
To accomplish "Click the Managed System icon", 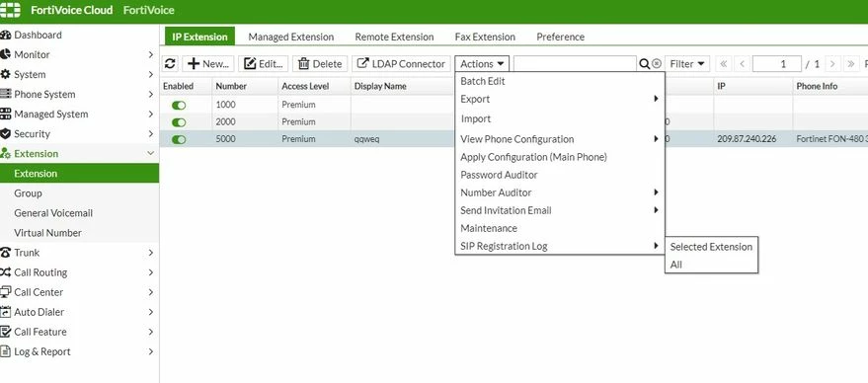I will [6, 115].
